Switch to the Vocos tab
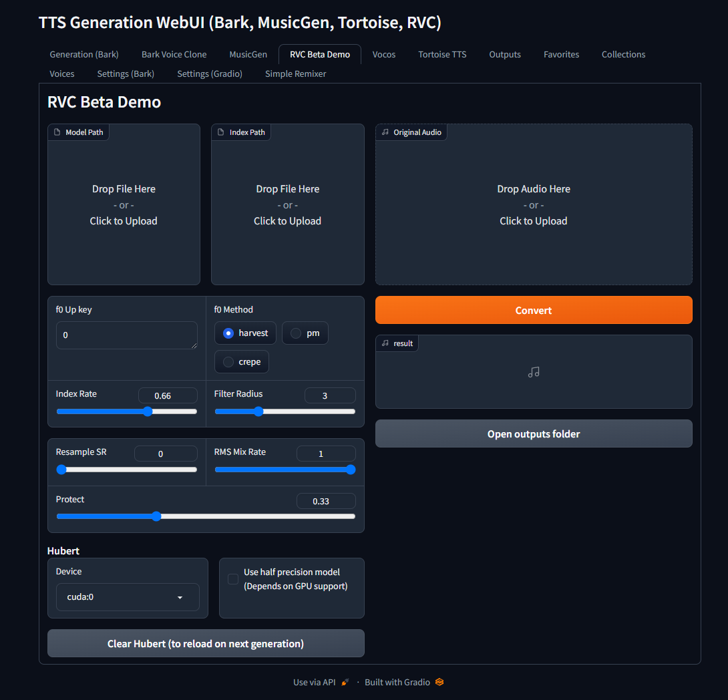728x700 pixels. 384,54
